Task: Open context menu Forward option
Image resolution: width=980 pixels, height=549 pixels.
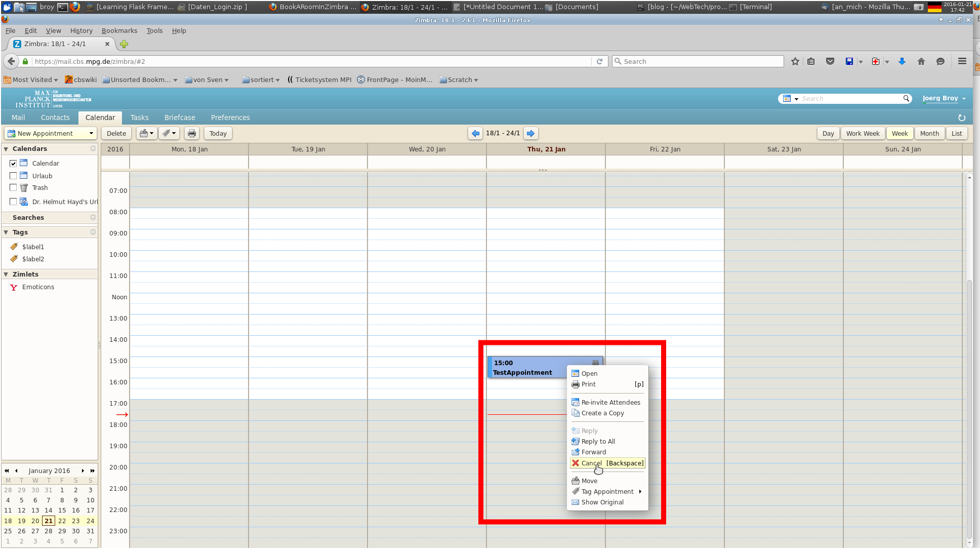Action: click(593, 451)
